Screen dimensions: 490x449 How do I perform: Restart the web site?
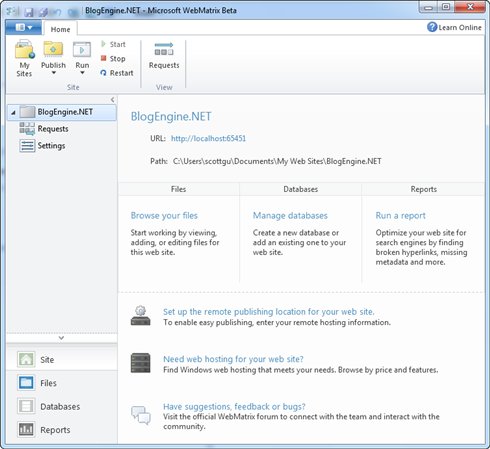pos(117,73)
